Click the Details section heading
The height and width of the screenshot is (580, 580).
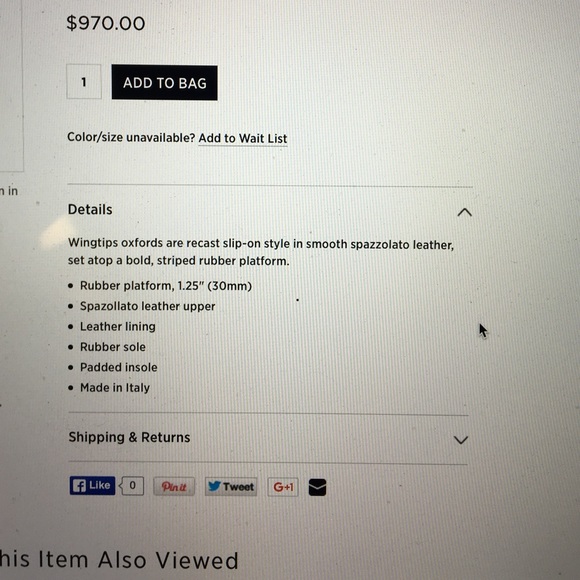(x=90, y=210)
